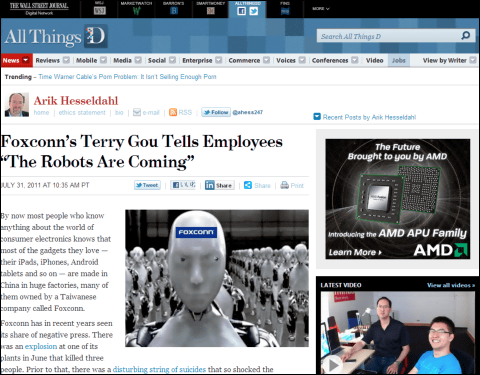Click the LinkedIn Share button
This screenshot has width=480, height=375.
220,185
